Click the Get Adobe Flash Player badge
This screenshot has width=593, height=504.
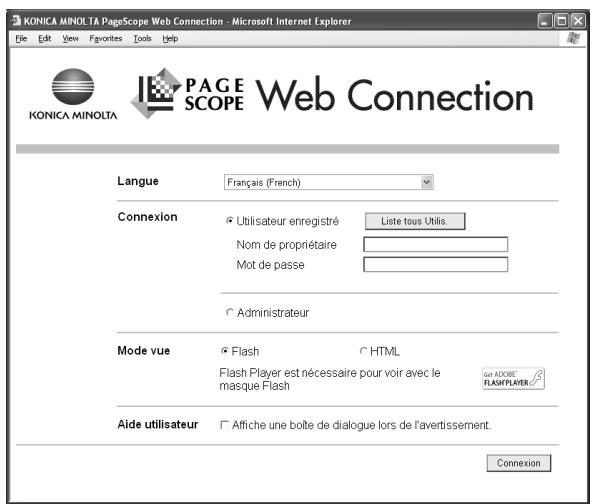[x=513, y=378]
